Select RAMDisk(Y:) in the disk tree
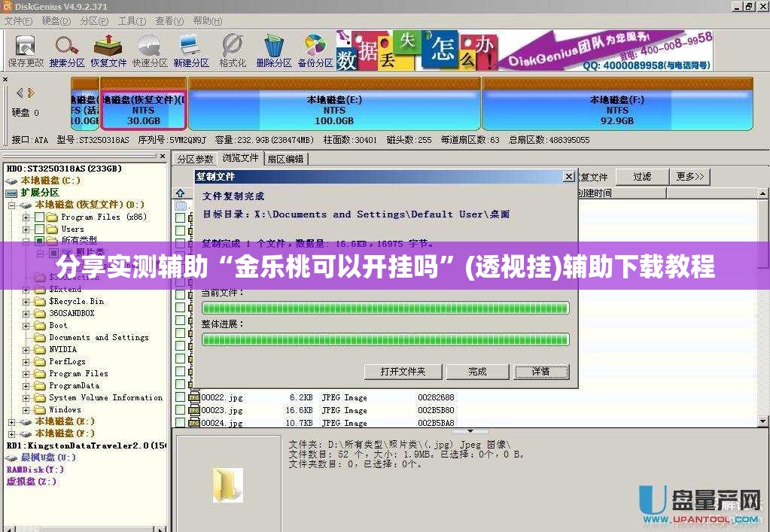Image resolution: width=770 pixels, height=532 pixels. click(35, 470)
